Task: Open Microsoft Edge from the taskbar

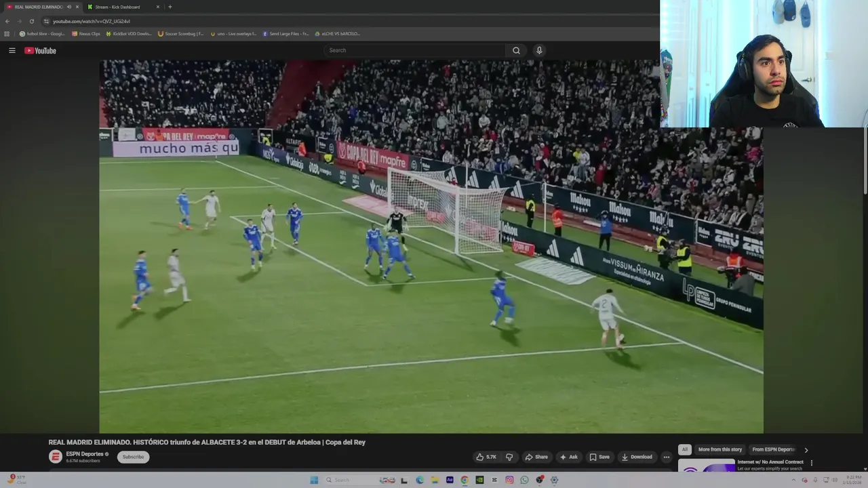Action: click(x=420, y=480)
